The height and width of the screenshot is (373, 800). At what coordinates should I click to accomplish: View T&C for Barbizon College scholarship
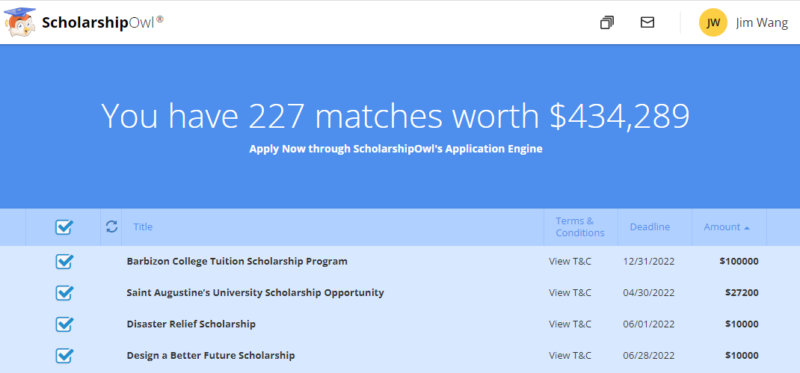[570, 262]
